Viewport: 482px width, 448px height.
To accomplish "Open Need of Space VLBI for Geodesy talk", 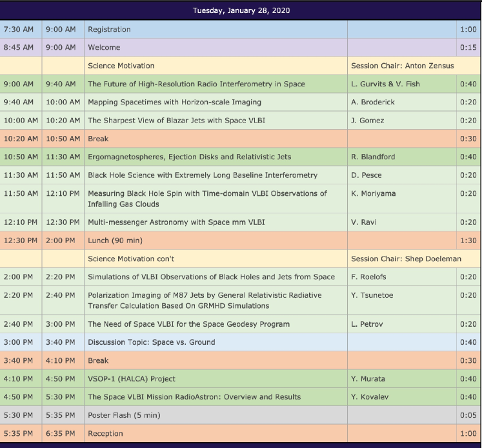I will 188,324.
